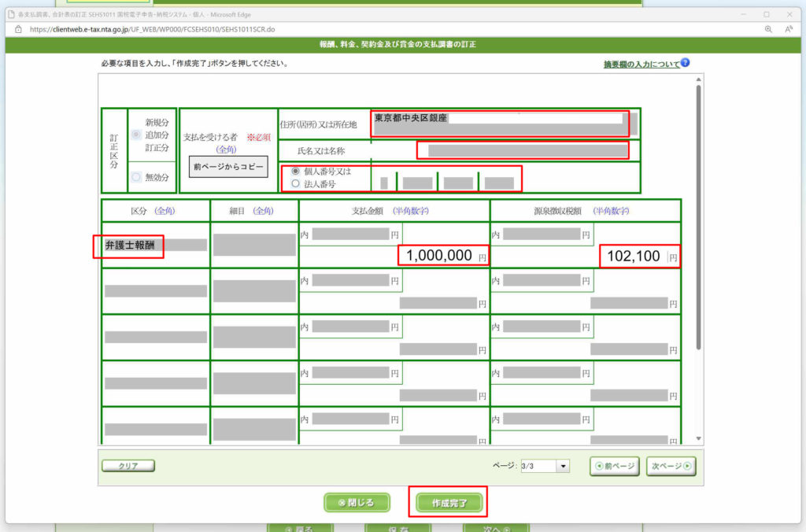The height and width of the screenshot is (532, 806).
Task: Go to previous page with 前ページ button
Action: click(x=615, y=466)
